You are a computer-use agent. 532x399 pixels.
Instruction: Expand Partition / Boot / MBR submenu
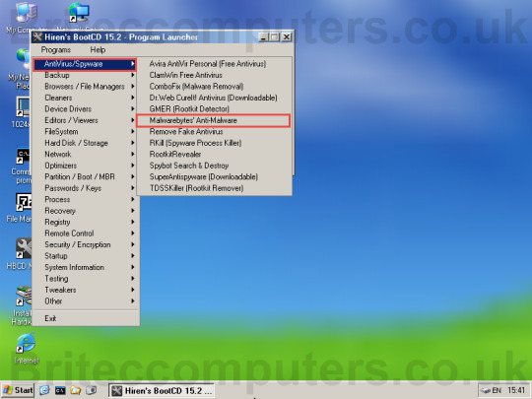[85, 176]
